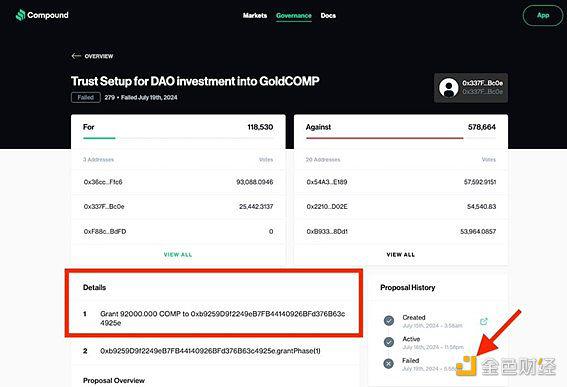Open the external link icon beside Created
This screenshot has height=387, width=567.
click(483, 321)
